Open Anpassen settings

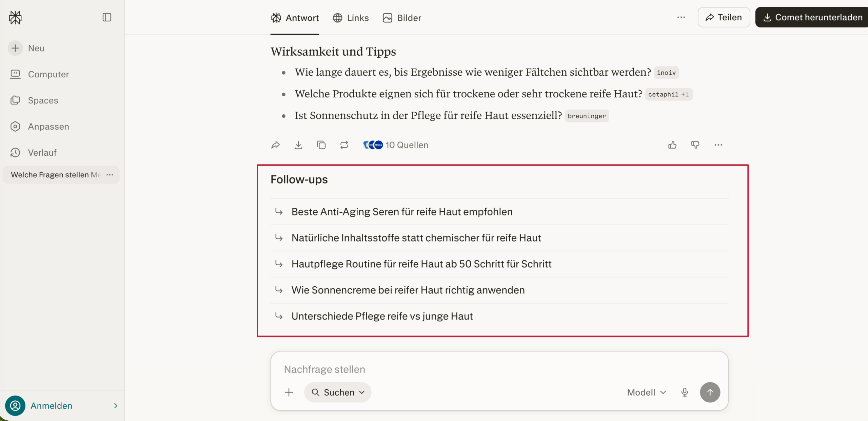40,127
